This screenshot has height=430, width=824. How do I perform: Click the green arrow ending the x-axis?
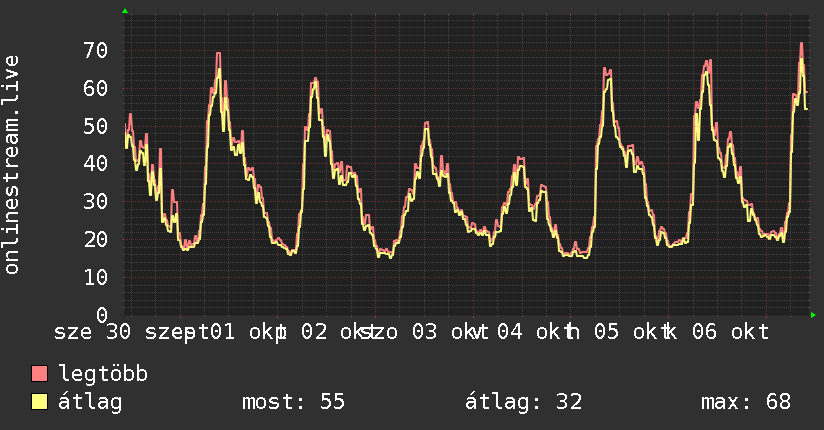pyautogui.click(x=813, y=315)
